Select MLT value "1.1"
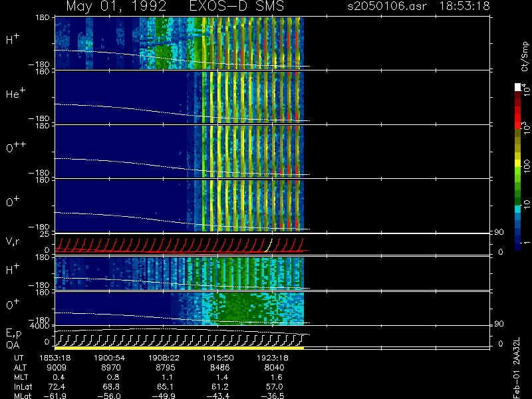 click(167, 377)
